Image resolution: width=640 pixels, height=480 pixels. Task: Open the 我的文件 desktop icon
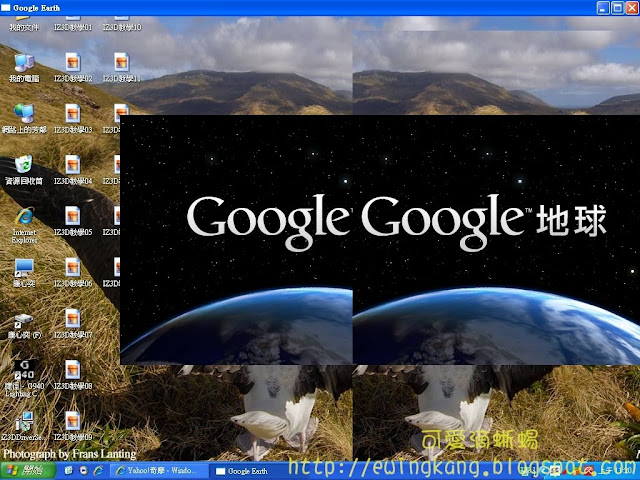click(24, 24)
